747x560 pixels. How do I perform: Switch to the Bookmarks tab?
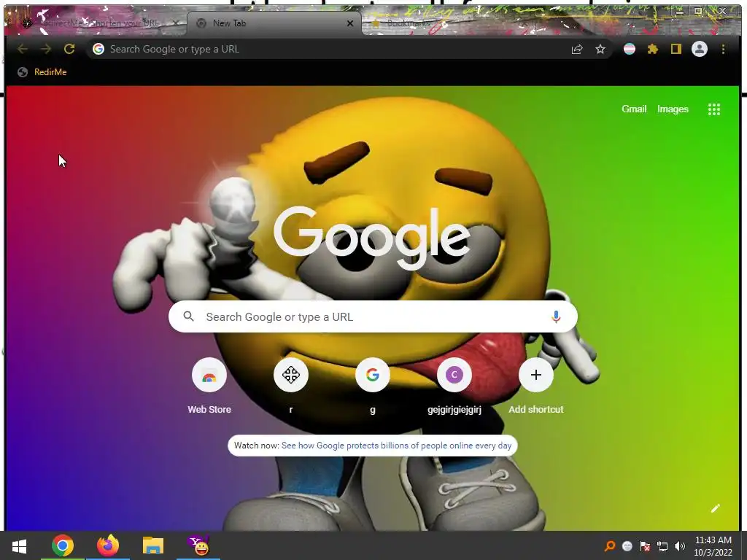(409, 23)
